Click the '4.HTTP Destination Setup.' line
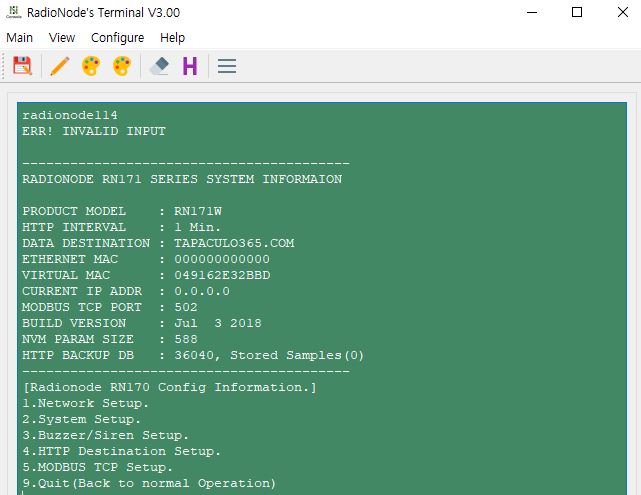The image size is (641, 495). pyautogui.click(x=121, y=451)
